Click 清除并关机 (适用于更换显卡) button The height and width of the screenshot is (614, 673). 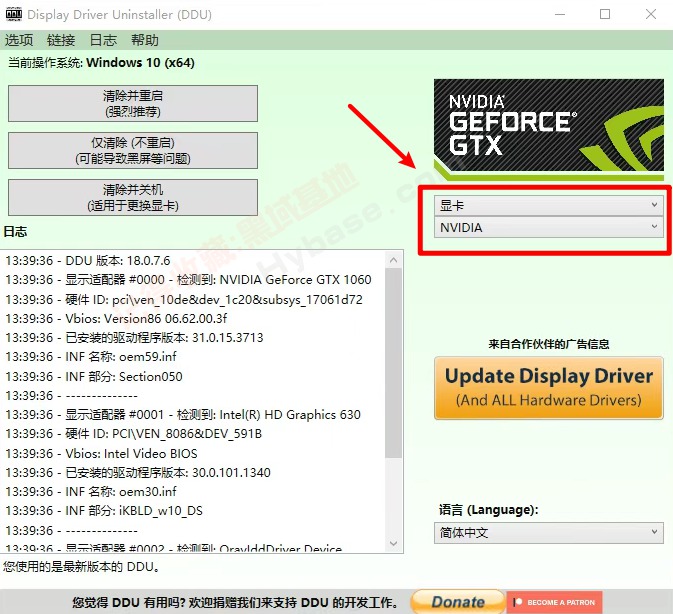133,197
